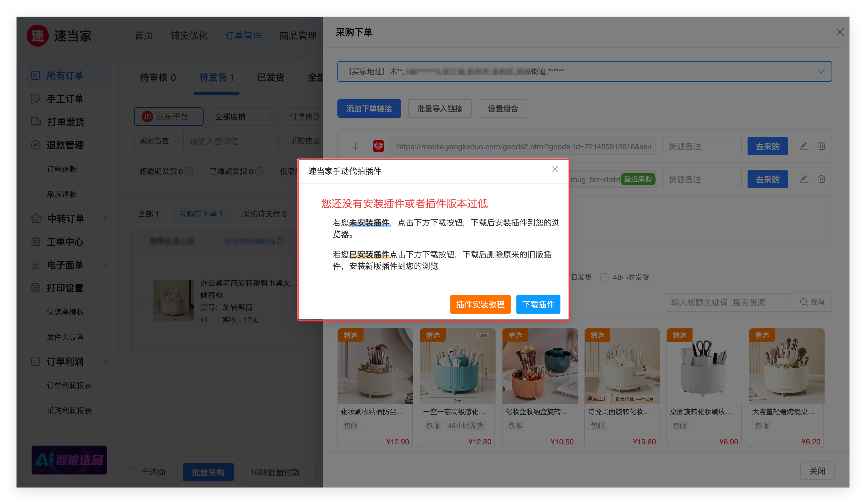Open the 京东平台 platform dropdown
The width and height of the screenshot is (866, 504).
coord(168,117)
